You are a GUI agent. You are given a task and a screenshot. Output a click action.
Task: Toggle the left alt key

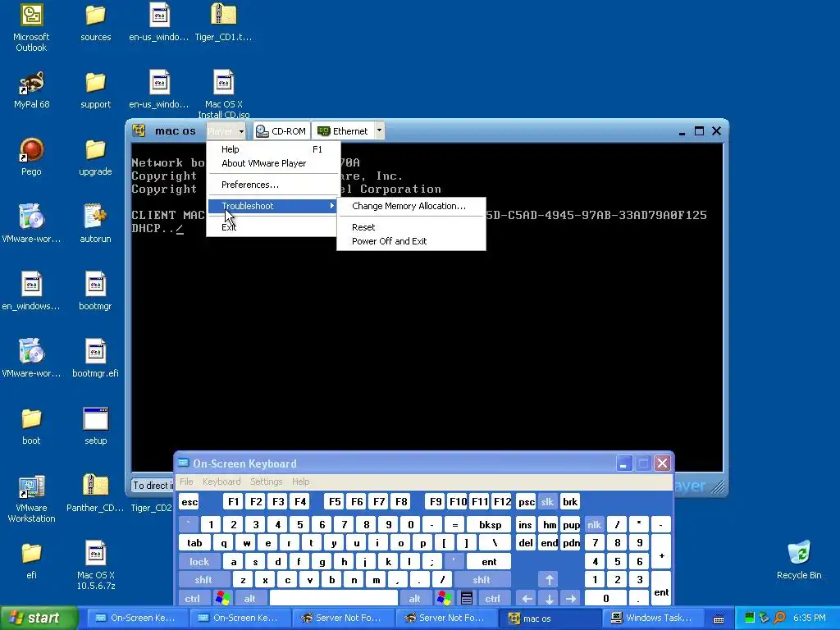(249, 598)
